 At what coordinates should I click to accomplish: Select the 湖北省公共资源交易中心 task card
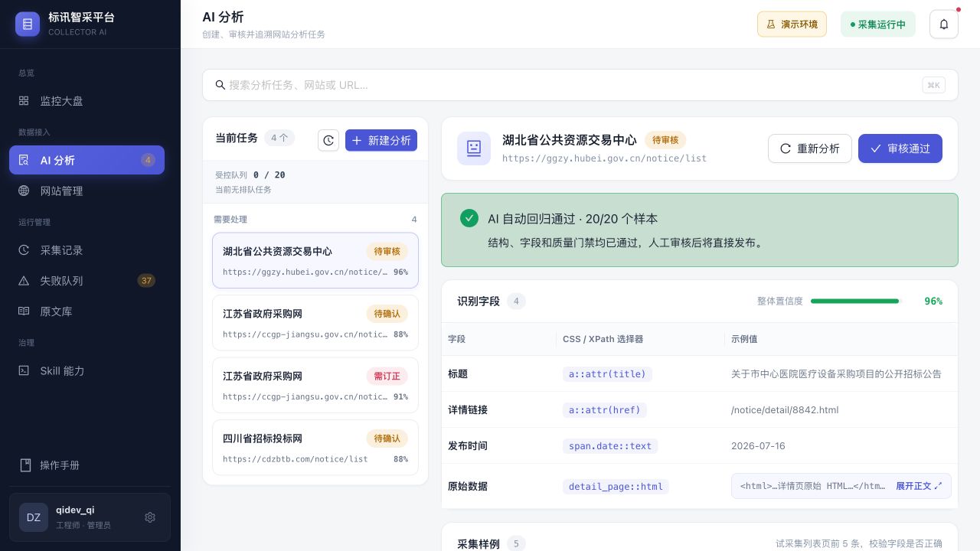(315, 260)
